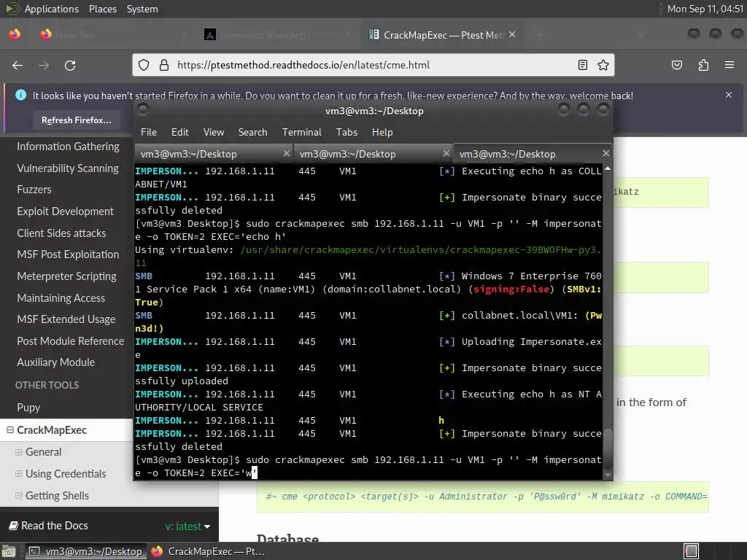
Task: Open the terminal Help menu
Action: (x=382, y=133)
